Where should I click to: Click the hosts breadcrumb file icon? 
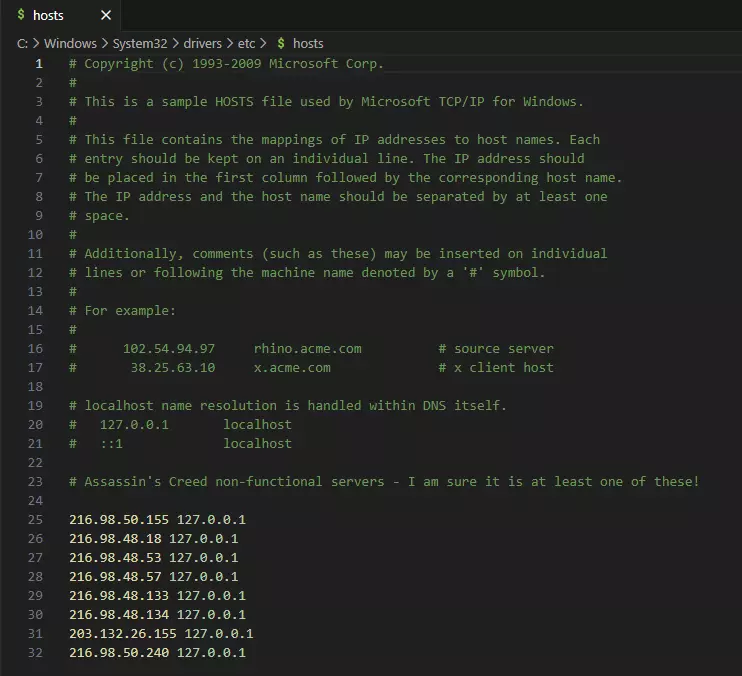tap(281, 43)
